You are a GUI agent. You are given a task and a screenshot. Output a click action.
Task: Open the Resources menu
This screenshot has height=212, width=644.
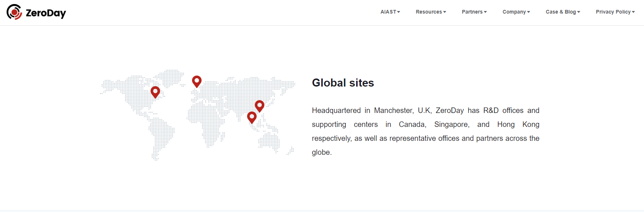(x=431, y=12)
